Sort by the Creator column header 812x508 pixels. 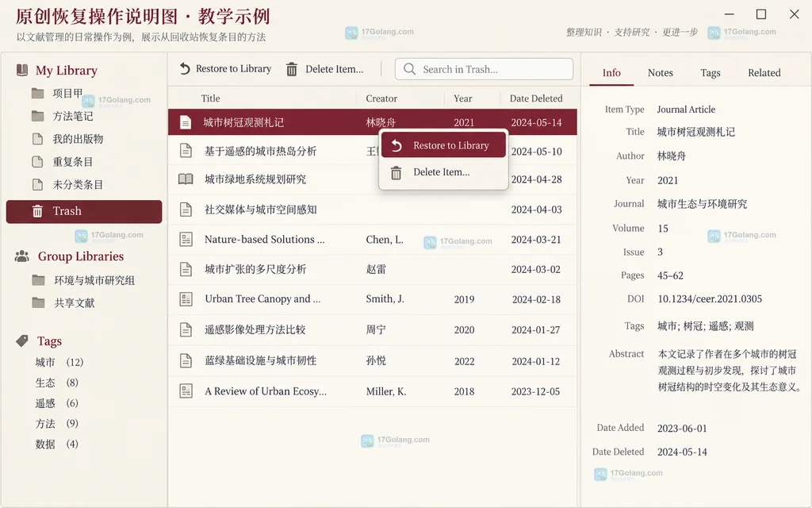pos(381,98)
